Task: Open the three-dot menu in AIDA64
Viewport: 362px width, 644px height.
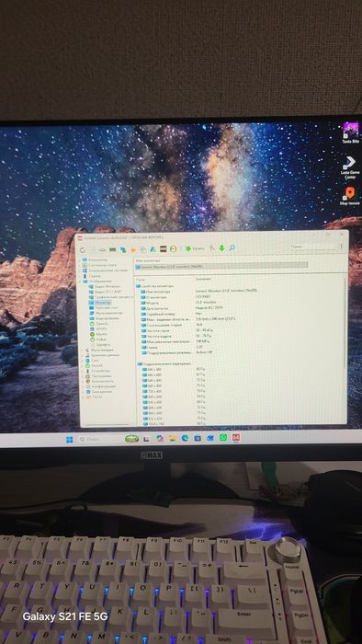Action: coord(341,247)
